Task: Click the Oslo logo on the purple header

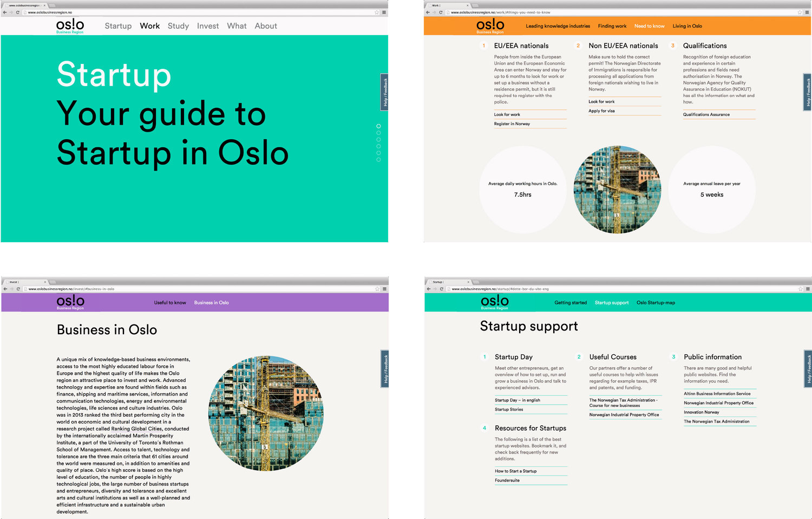Action: [70, 302]
